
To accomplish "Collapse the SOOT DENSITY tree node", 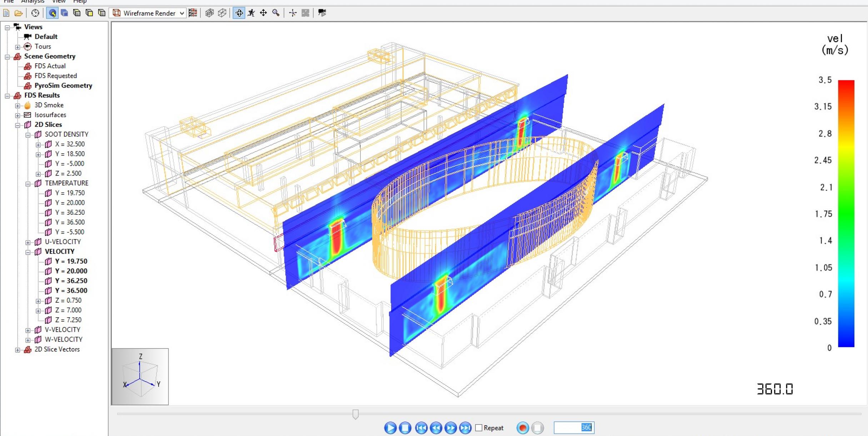I will pos(28,135).
